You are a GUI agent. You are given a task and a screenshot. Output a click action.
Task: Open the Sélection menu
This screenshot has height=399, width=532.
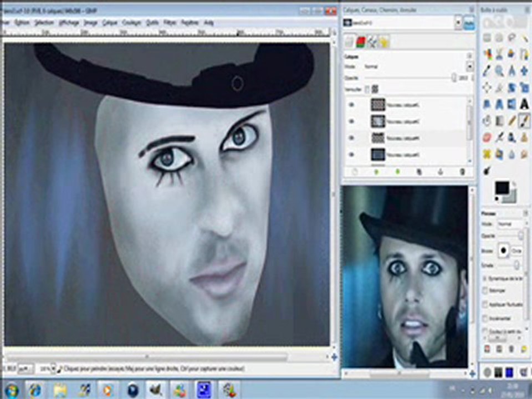click(x=44, y=23)
